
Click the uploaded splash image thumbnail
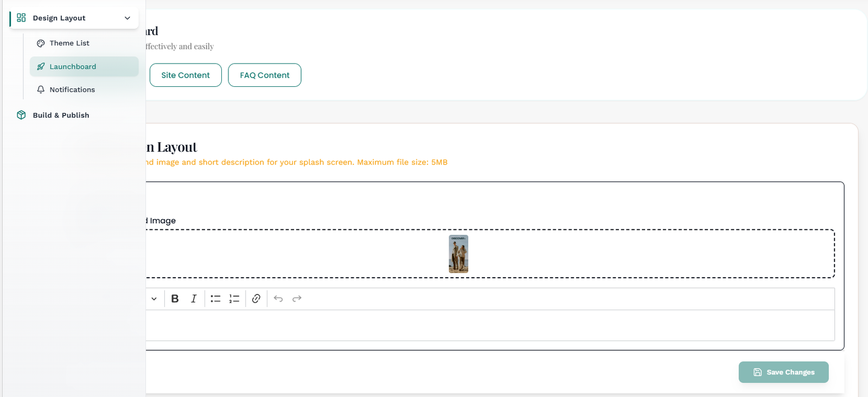point(458,254)
